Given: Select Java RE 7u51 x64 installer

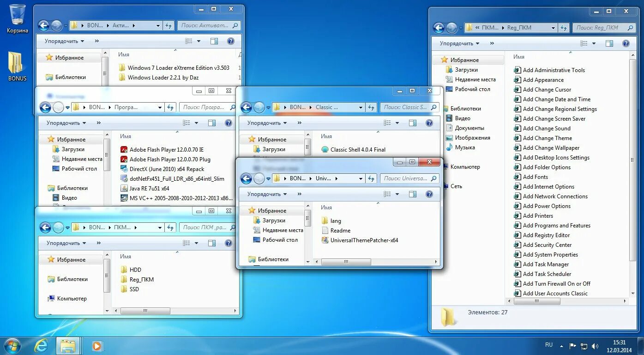Looking at the screenshot, I should (144, 189).
